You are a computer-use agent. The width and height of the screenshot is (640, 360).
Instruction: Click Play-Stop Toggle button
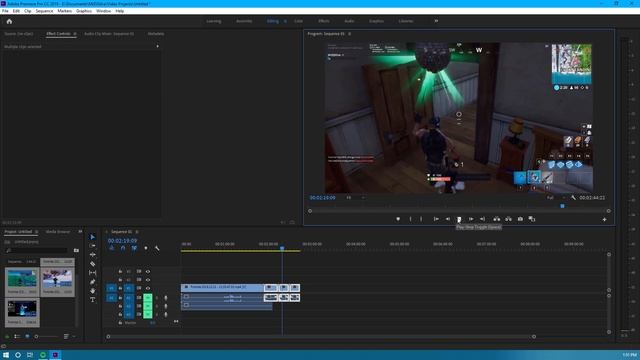coord(459,219)
